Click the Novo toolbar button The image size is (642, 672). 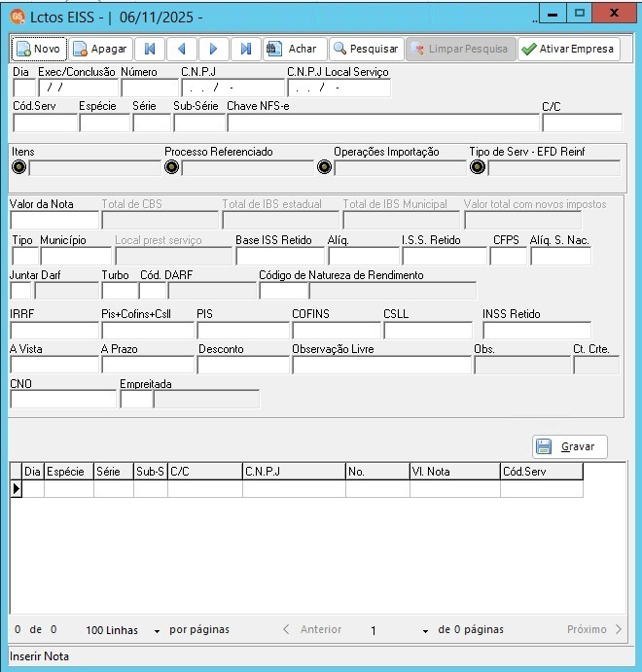[x=39, y=49]
